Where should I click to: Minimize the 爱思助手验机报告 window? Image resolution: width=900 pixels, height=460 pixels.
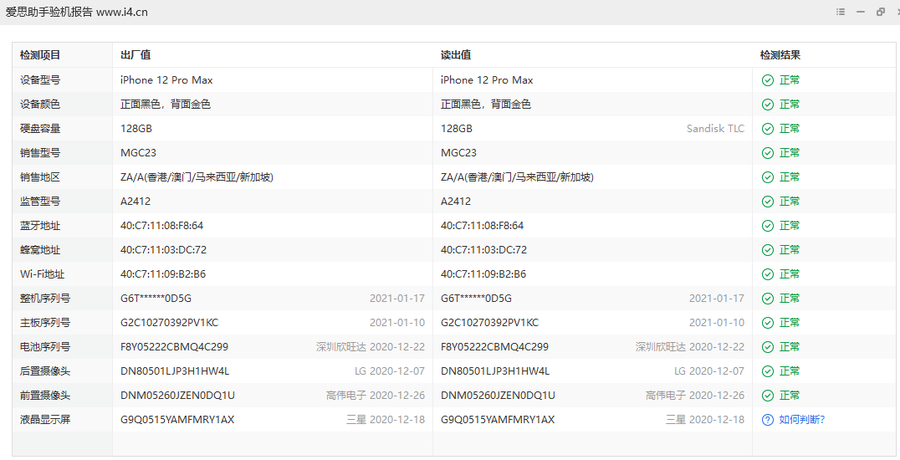pyautogui.click(x=860, y=11)
